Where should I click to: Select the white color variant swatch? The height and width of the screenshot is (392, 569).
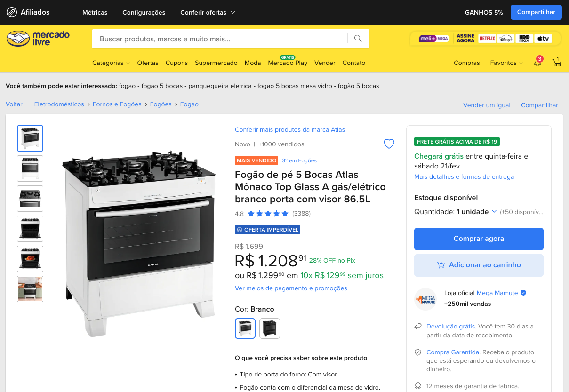(245, 328)
